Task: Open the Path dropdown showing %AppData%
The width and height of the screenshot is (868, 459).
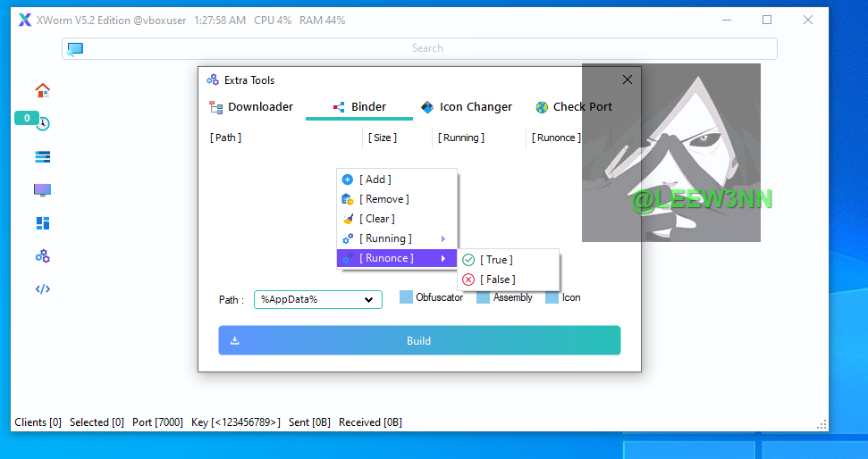Action: pos(317,300)
